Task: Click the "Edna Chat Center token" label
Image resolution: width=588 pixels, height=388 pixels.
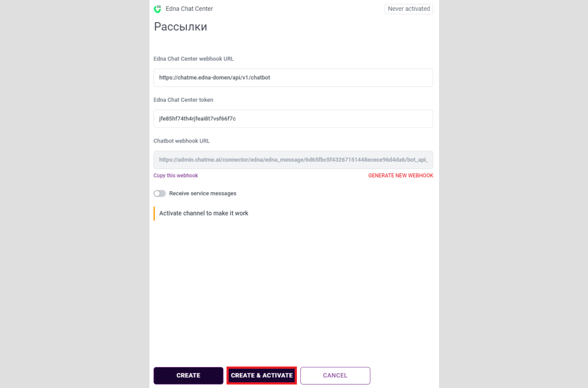Action: (x=183, y=100)
